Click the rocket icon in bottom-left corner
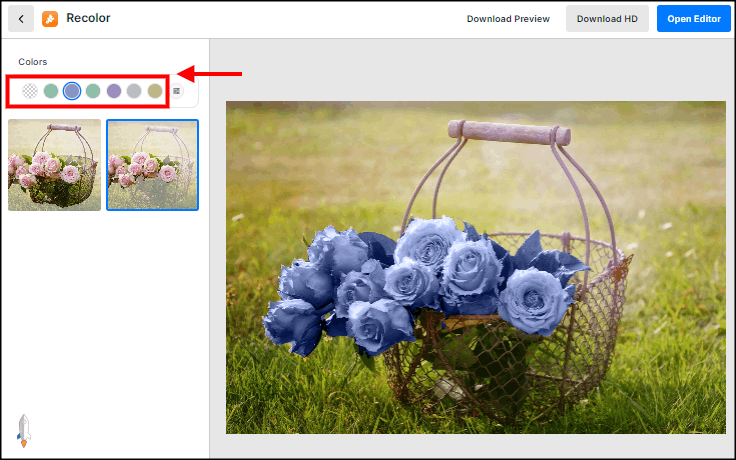Image resolution: width=736 pixels, height=460 pixels. (24, 428)
